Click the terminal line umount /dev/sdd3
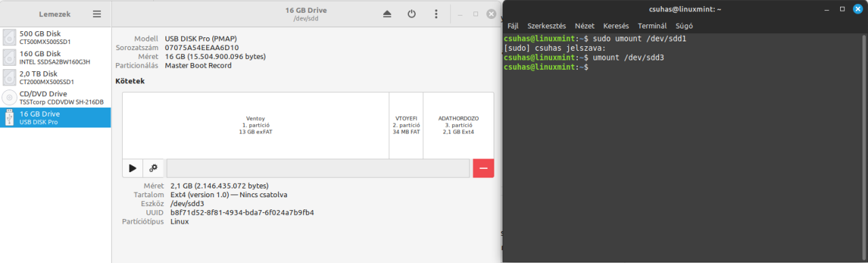This screenshot has height=263, width=868. click(x=584, y=58)
